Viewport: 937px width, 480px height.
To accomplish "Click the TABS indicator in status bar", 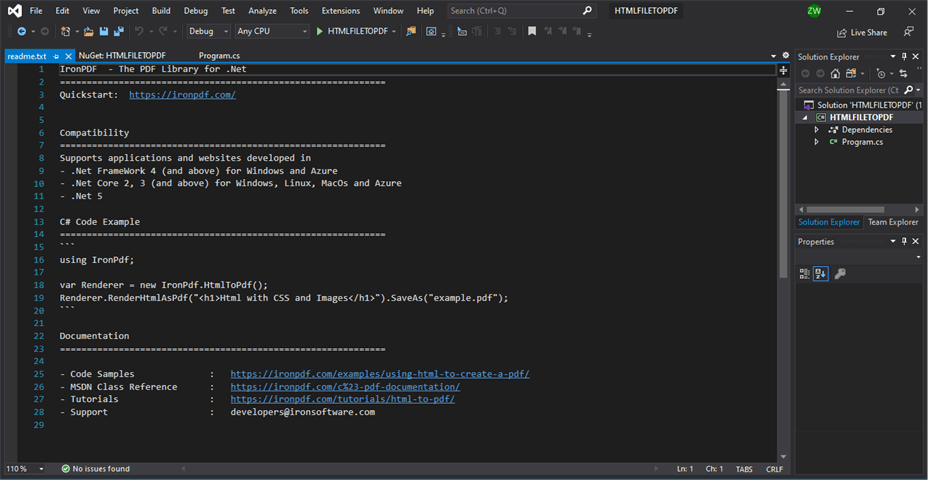I will coord(744,470).
